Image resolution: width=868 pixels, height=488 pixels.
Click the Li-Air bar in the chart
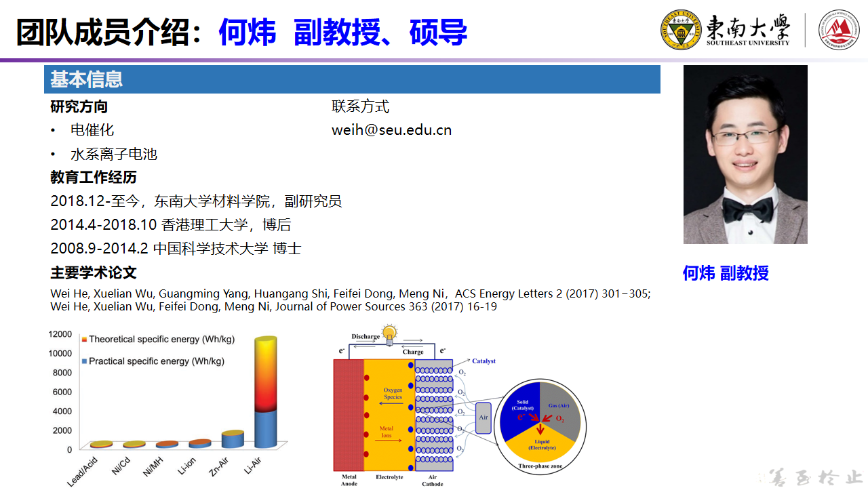[x=266, y=392]
